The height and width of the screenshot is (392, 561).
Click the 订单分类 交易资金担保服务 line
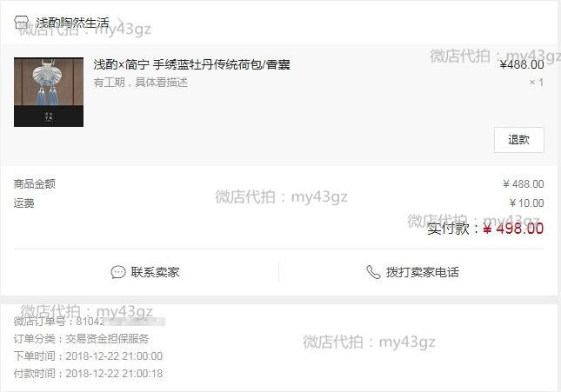click(x=81, y=339)
